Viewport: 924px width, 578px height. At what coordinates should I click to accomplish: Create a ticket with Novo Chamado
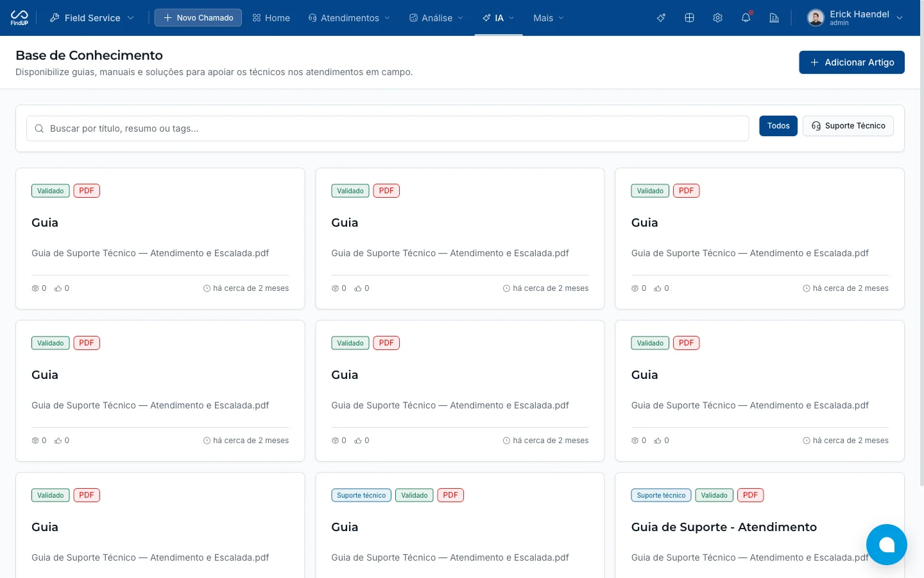(198, 18)
